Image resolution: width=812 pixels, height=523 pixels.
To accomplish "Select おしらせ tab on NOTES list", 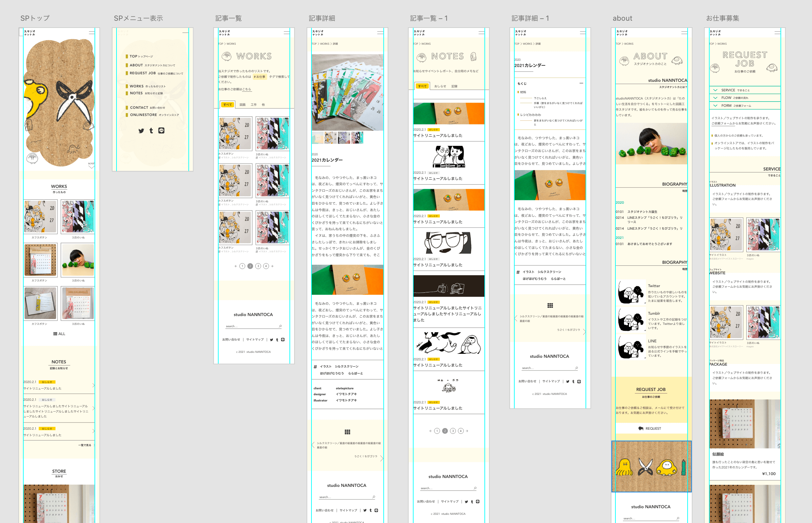I will coord(440,86).
